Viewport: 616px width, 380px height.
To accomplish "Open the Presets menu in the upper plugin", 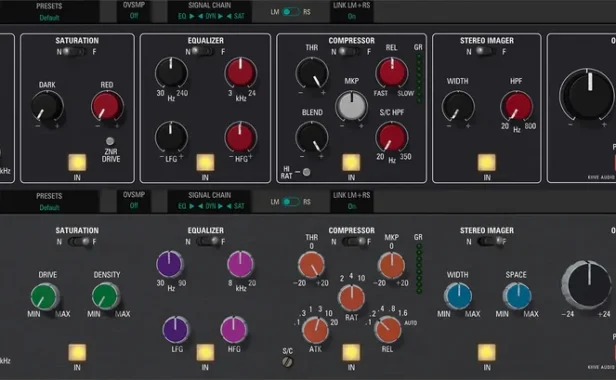I will [x=49, y=11].
